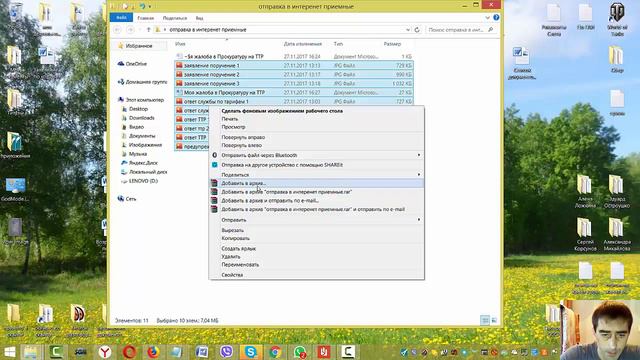The image size is (640, 360).
Task: Select 'Копировать' in the context menu
Action: point(316,238)
